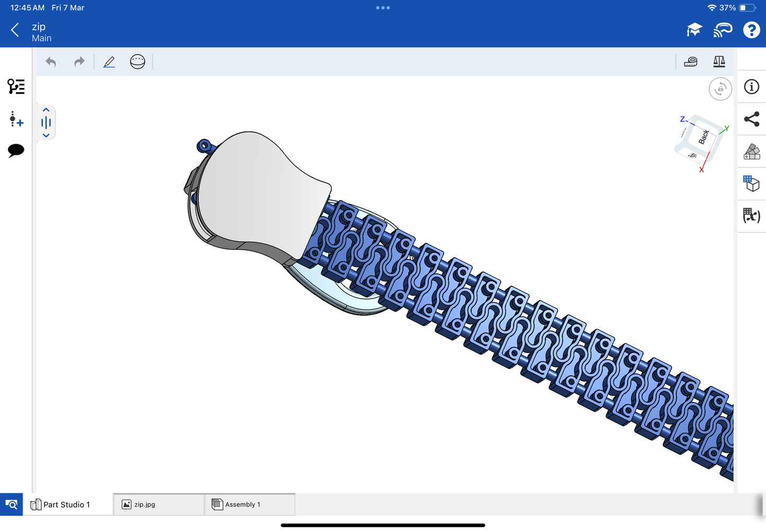This screenshot has height=532, width=766.
Task: Expand the feature list panel handle
Action: 46,123
